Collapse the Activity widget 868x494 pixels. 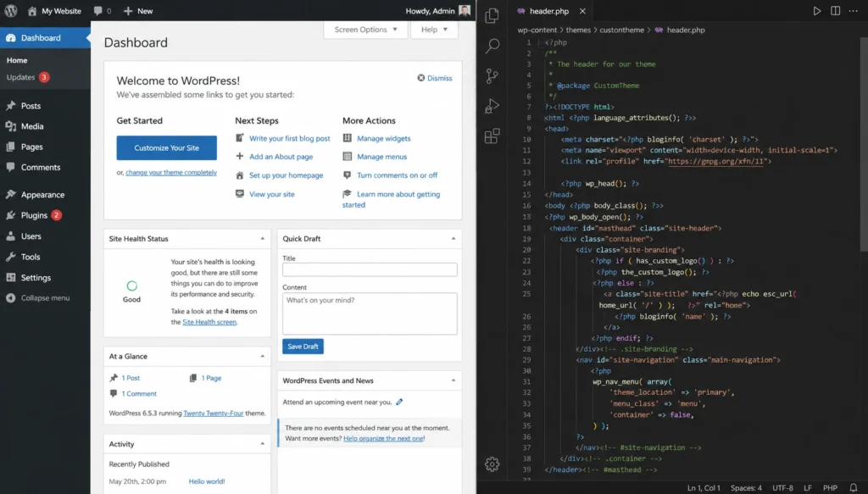263,444
